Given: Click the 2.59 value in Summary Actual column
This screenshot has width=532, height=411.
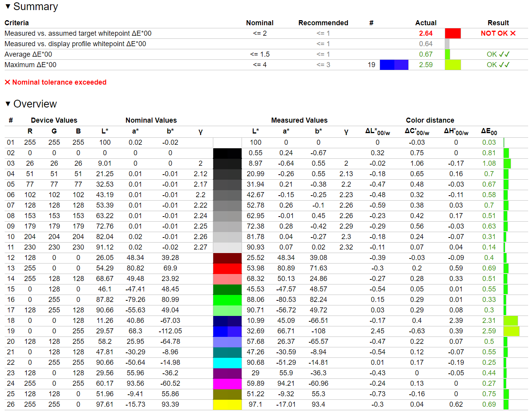Looking at the screenshot, I should click(x=426, y=65).
